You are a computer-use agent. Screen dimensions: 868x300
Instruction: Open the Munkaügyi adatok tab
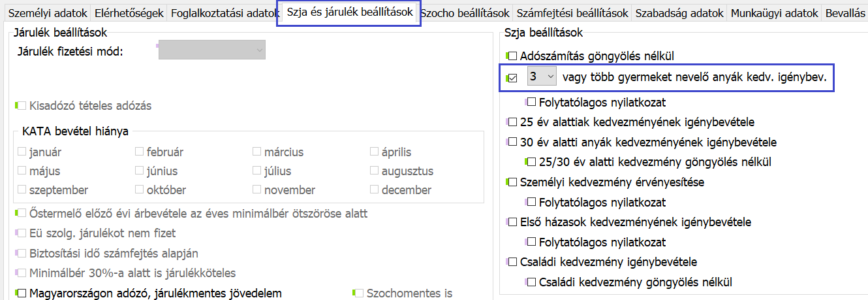(774, 13)
